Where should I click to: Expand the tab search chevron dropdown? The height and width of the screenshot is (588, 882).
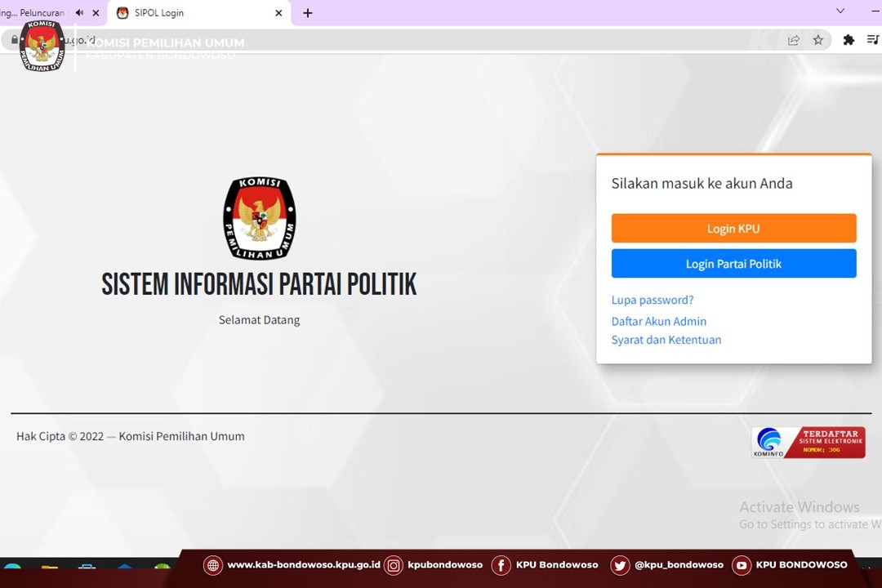click(840, 11)
